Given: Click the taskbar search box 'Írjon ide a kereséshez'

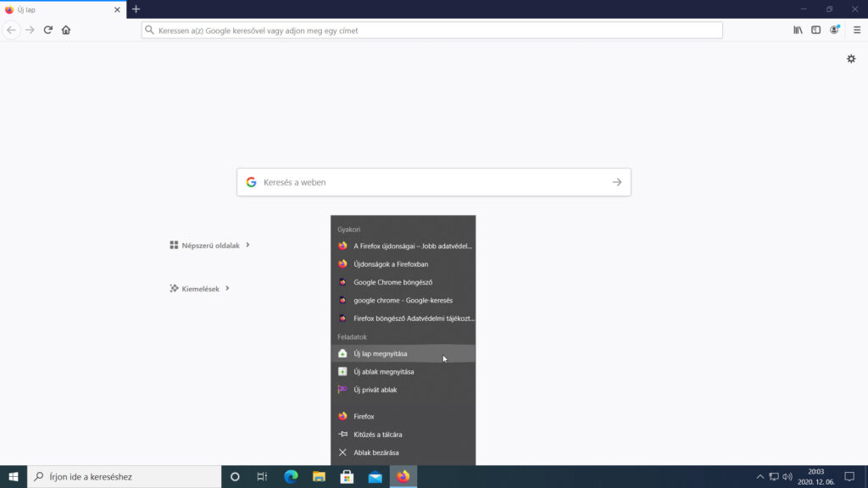Looking at the screenshot, I should (124, 476).
